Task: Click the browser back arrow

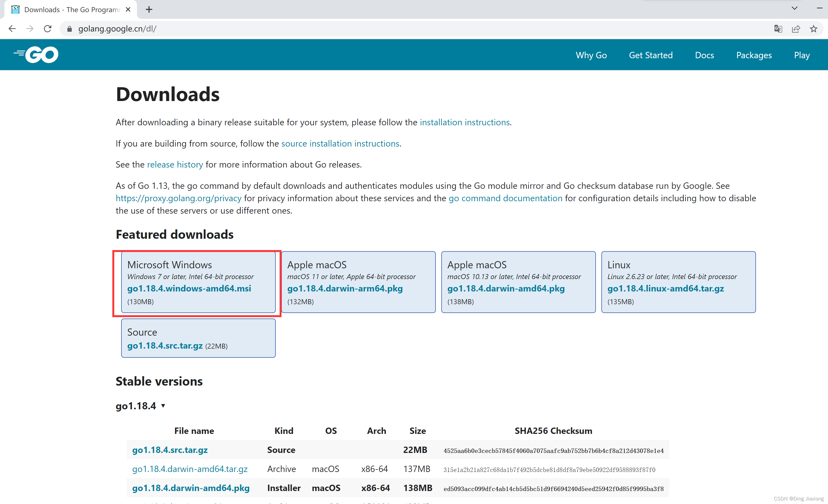Action: coord(12,28)
